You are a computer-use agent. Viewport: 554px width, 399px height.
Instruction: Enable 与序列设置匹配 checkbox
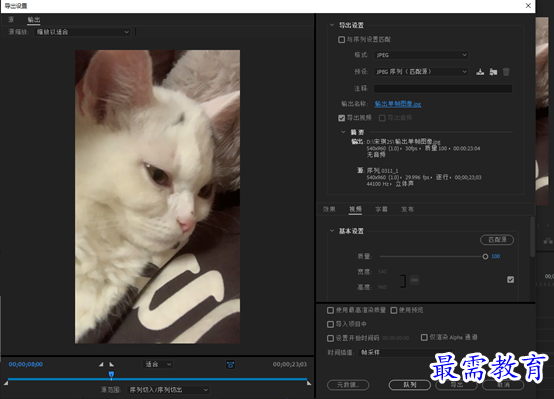(341, 40)
